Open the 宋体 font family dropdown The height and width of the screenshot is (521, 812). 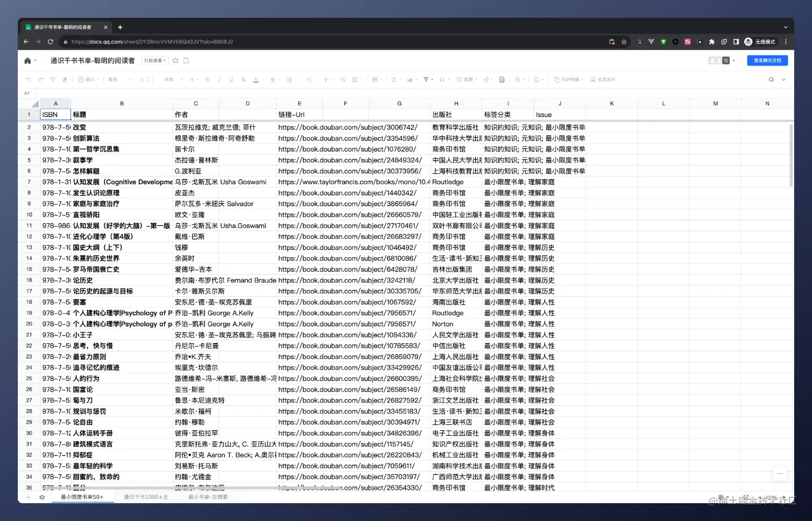click(x=173, y=80)
